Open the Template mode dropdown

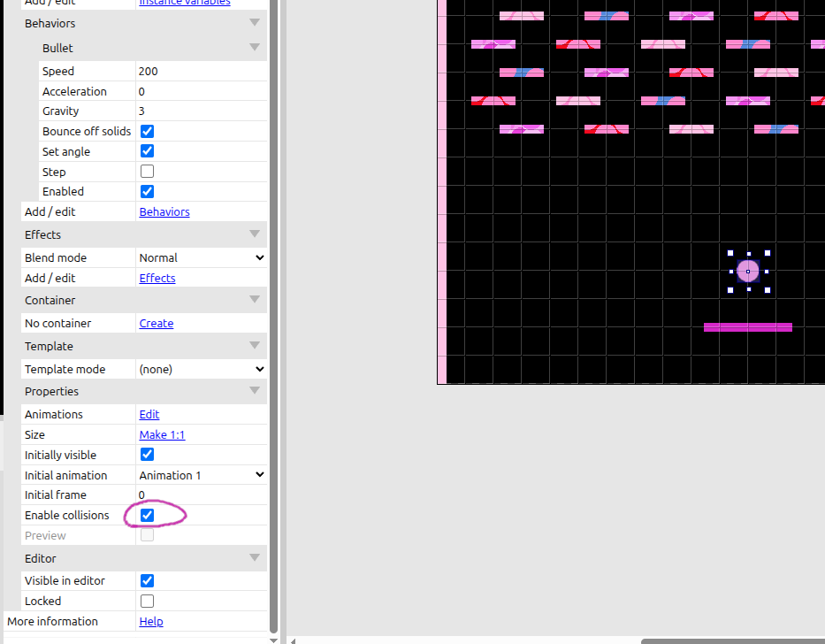(x=201, y=369)
